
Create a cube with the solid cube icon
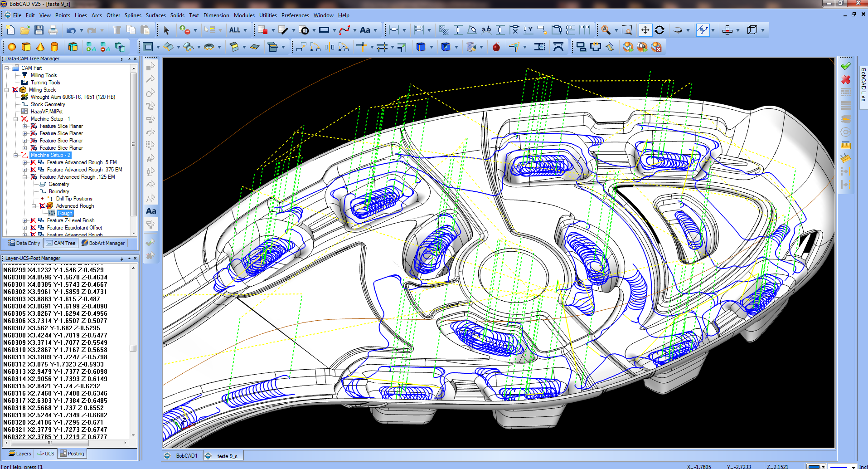(x=26, y=47)
